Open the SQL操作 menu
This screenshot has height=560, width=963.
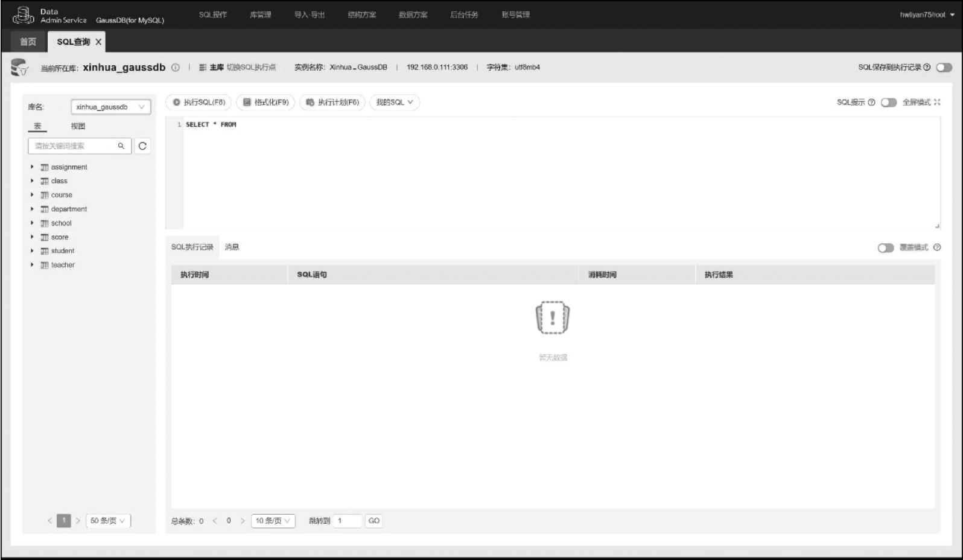click(x=213, y=15)
